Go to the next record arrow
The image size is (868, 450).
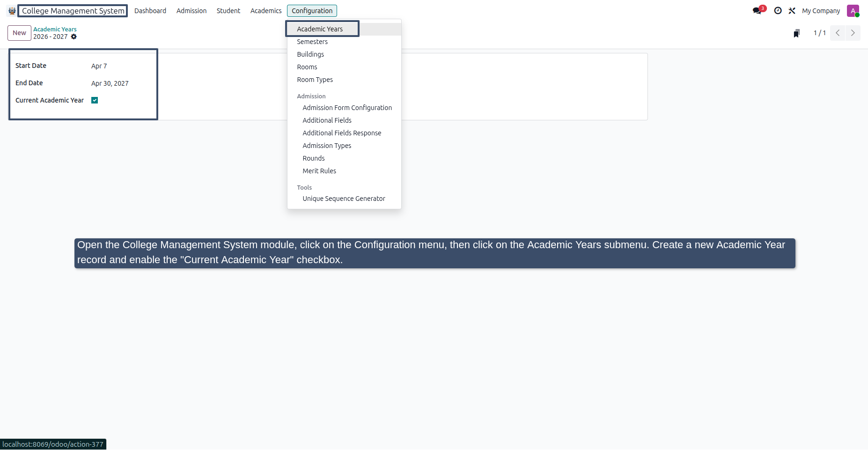(x=853, y=33)
